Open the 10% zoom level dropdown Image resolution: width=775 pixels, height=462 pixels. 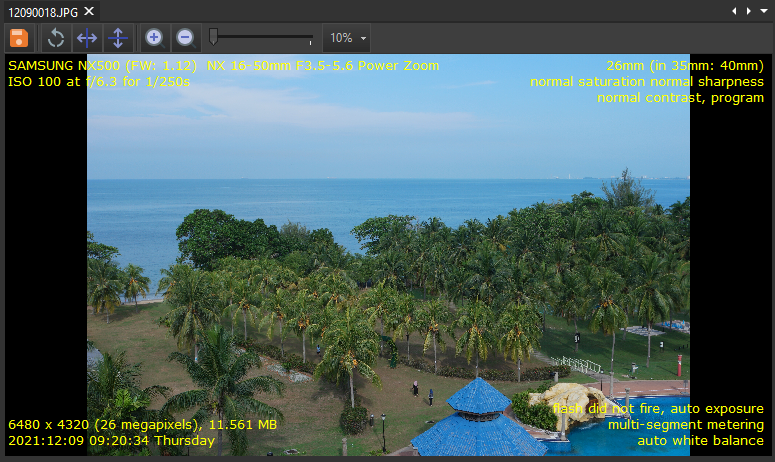click(x=347, y=38)
